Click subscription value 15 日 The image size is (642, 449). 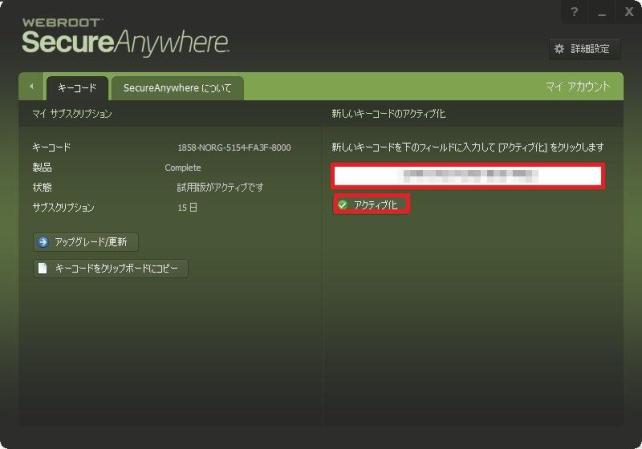tap(187, 208)
